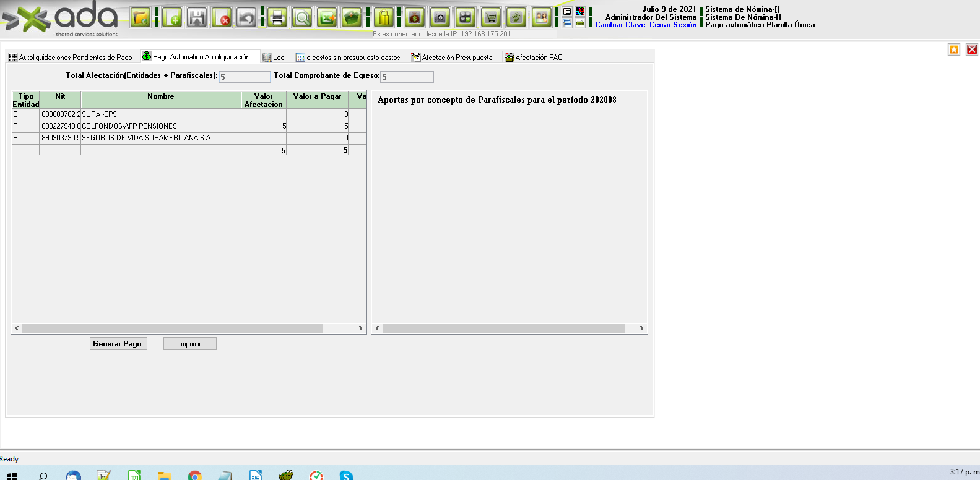Click the small green keyboard icon

click(580, 24)
